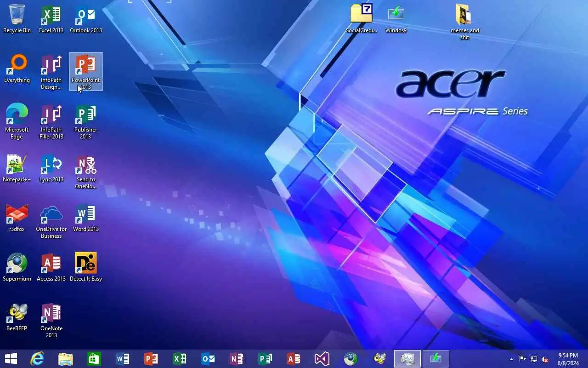Launch Word from the taskbar

tap(123, 359)
